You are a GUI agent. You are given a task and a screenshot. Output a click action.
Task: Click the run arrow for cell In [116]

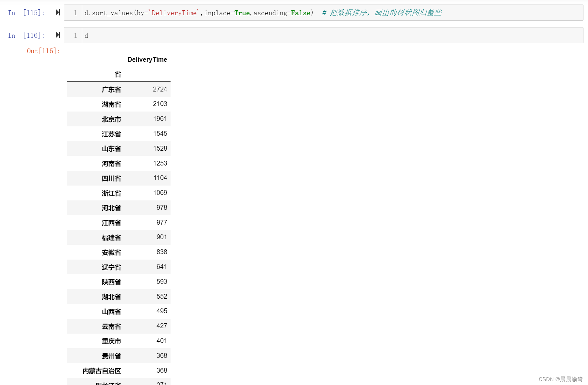click(x=57, y=35)
